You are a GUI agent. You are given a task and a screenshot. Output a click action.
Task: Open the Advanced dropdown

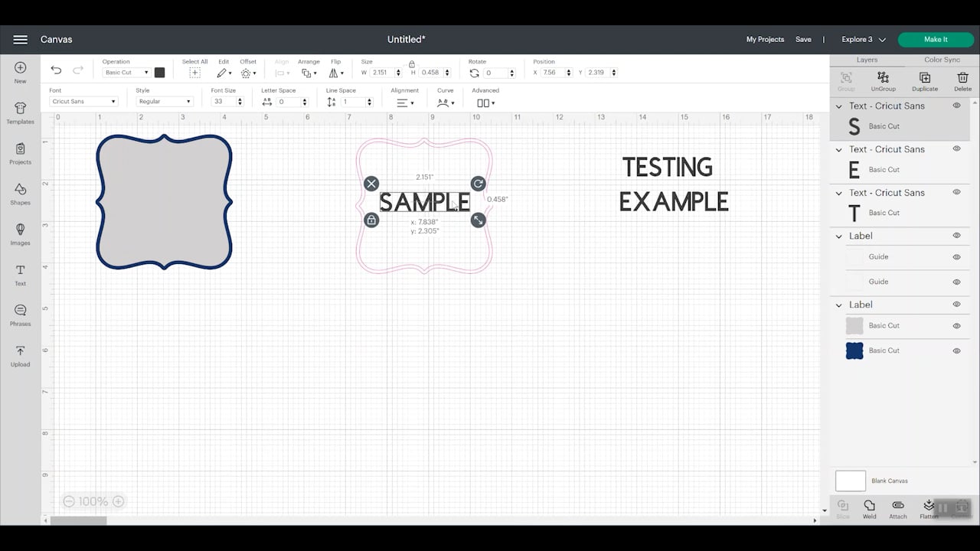485,102
